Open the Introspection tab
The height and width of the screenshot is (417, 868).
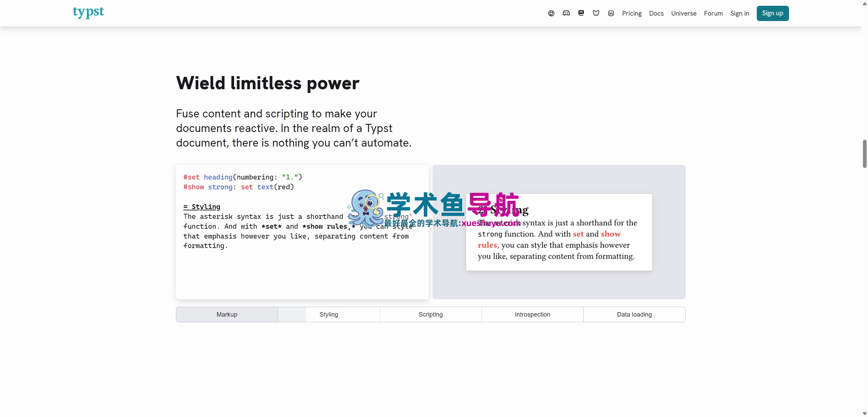pyautogui.click(x=532, y=315)
